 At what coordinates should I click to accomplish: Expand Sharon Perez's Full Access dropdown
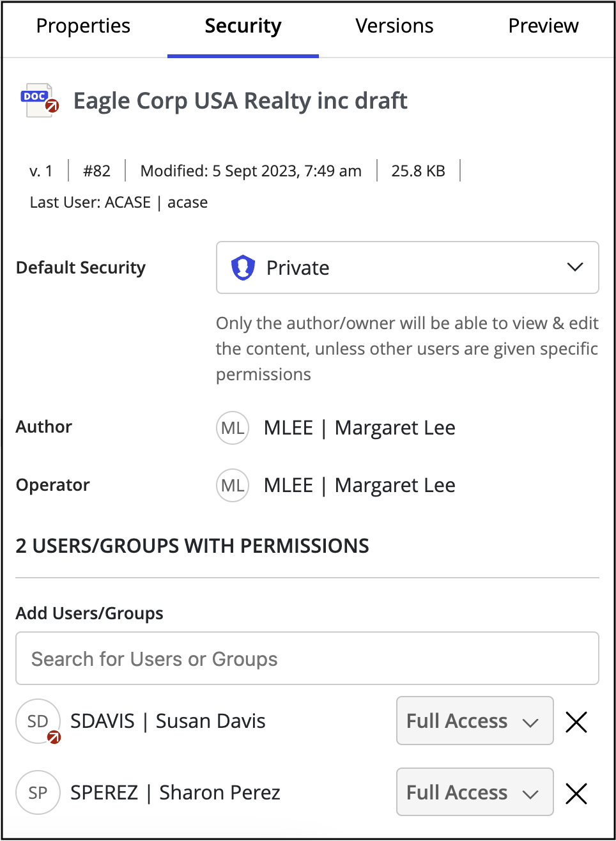click(x=475, y=792)
